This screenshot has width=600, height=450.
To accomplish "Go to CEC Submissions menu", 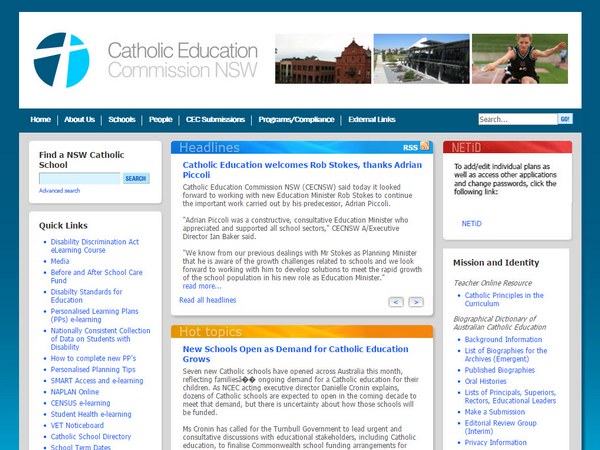I will [x=215, y=119].
